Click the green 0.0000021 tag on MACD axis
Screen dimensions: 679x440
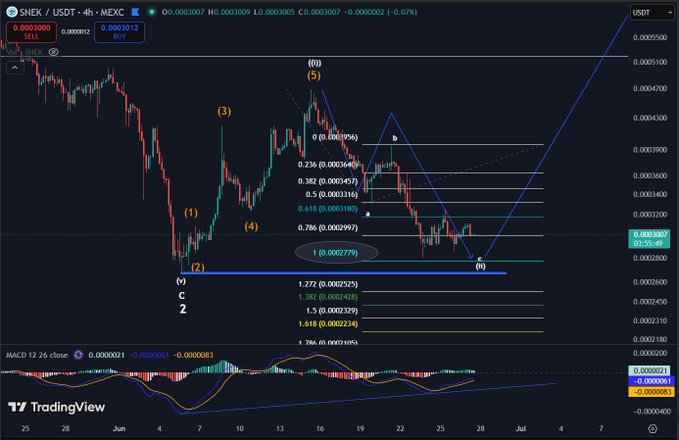650,371
